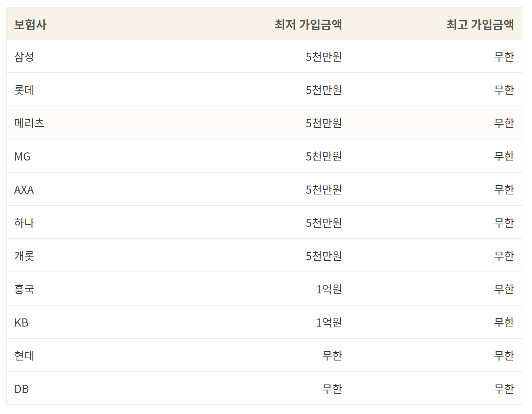
Task: Select the MG insurer cell
Action: click(22, 156)
